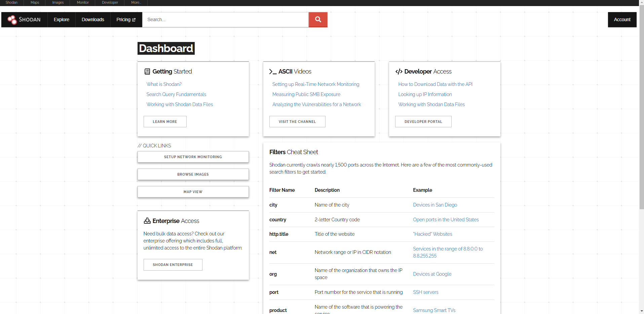Click the Getting Started document icon
Screen dimensions: 644x314
click(147, 72)
